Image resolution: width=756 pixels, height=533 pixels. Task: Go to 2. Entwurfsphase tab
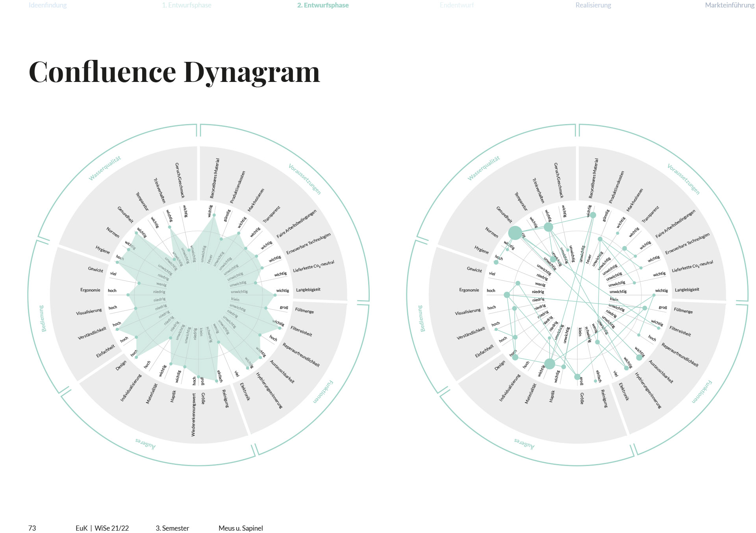pyautogui.click(x=323, y=5)
